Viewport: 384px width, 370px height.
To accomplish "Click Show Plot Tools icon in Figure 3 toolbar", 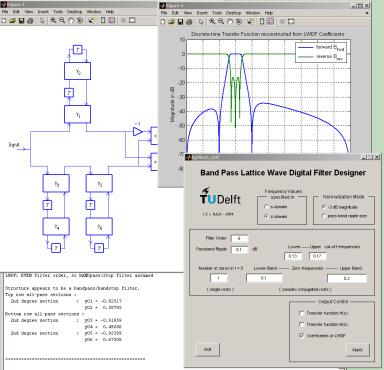I will pos(132,21).
